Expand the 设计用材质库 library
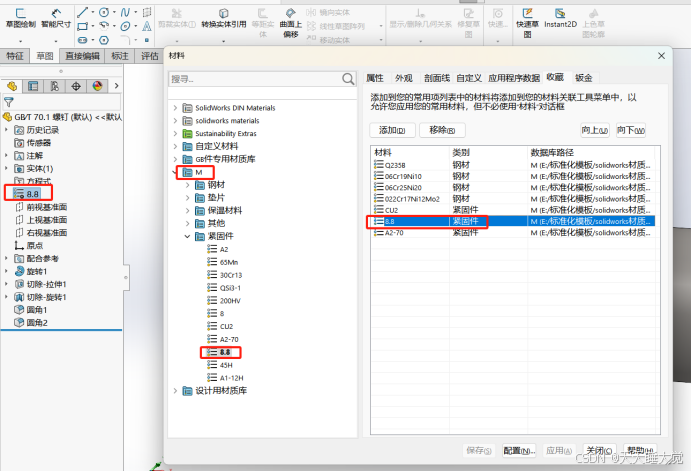Screen dimensions: 692x472 (x=175, y=390)
